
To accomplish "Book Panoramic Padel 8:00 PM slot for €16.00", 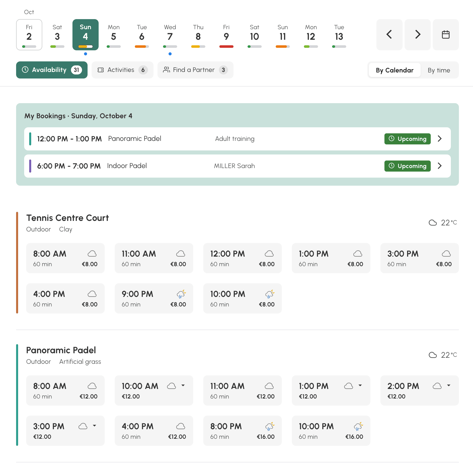I will (242, 431).
